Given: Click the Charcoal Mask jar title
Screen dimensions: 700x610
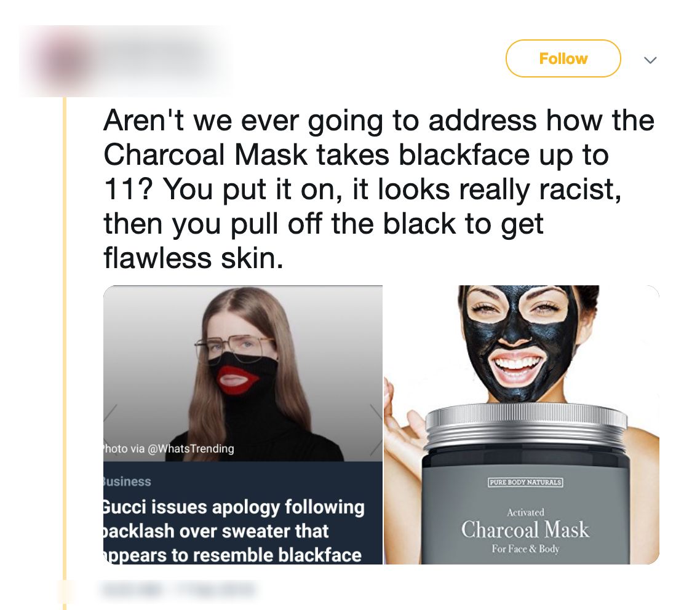Looking at the screenshot, I should (525, 529).
